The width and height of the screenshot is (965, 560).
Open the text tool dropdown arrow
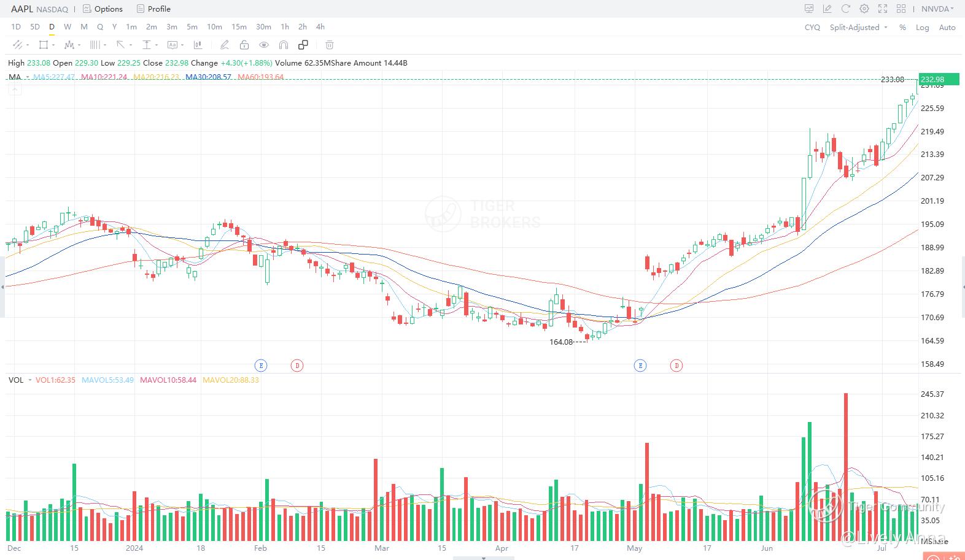(x=182, y=45)
